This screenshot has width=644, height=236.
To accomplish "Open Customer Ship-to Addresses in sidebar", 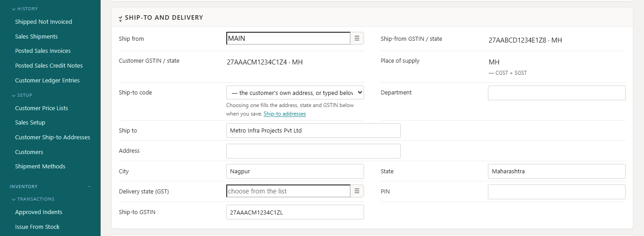I will click(53, 137).
